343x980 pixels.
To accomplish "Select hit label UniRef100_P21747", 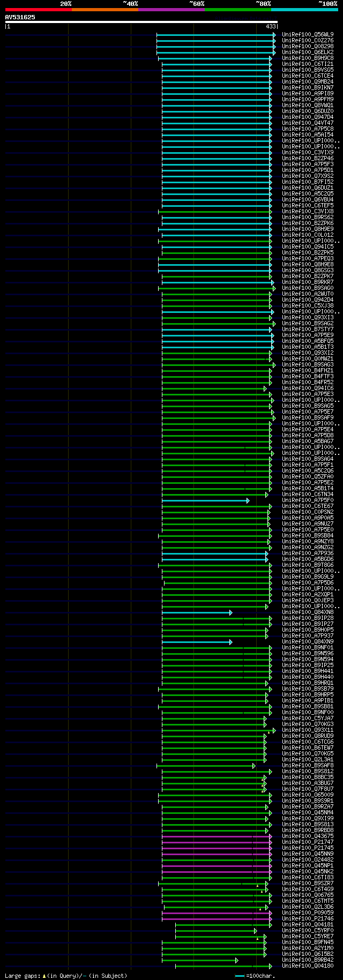I will point(308,842).
